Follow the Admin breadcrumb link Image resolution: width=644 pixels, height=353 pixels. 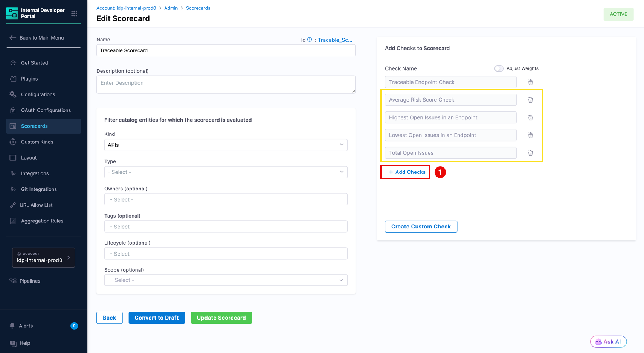pyautogui.click(x=171, y=8)
